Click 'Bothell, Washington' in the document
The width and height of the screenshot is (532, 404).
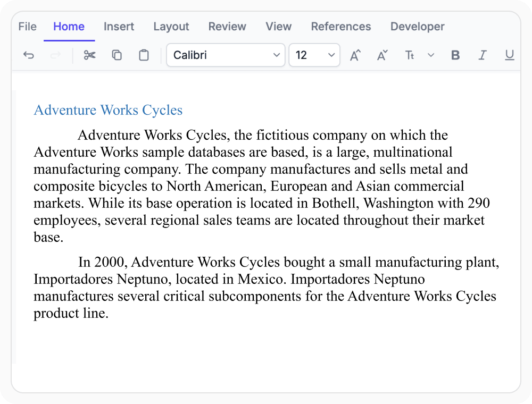[372, 203]
